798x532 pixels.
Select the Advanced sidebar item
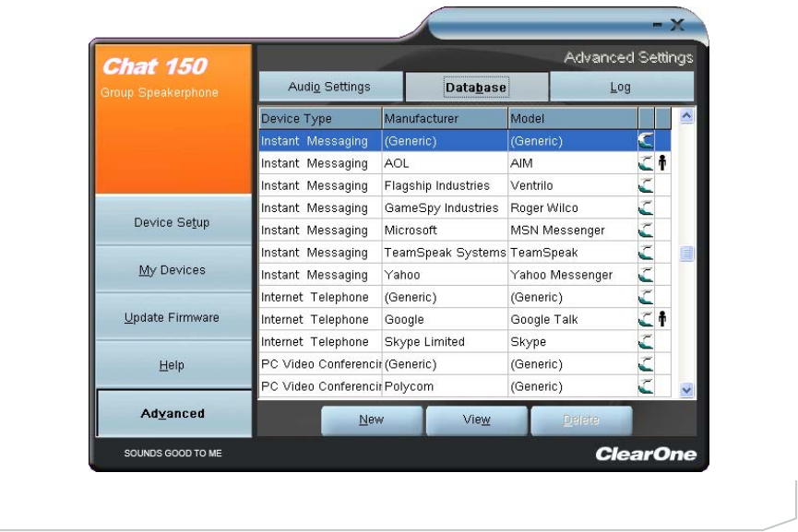173,413
